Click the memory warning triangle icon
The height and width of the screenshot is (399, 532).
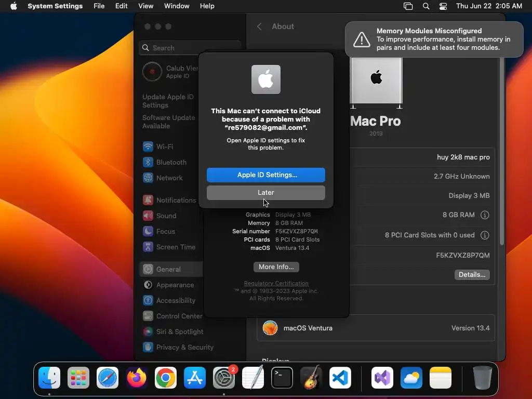362,39
